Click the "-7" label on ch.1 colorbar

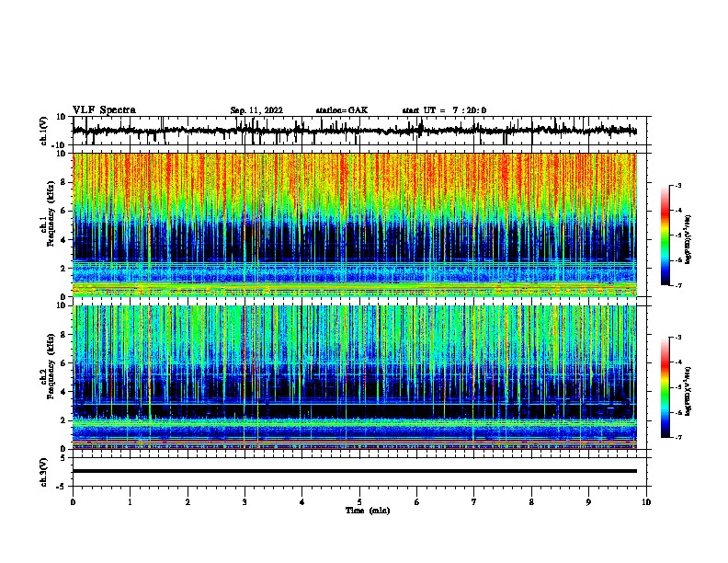[x=678, y=285]
